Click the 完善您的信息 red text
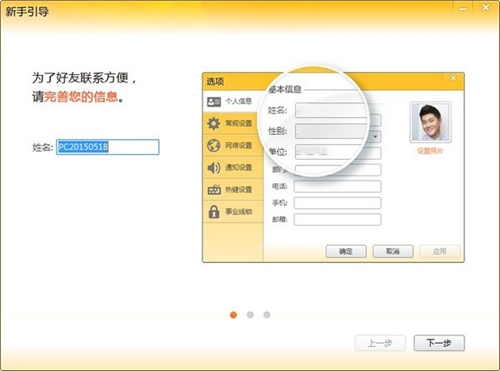This screenshot has height=371, width=500. click(81, 97)
